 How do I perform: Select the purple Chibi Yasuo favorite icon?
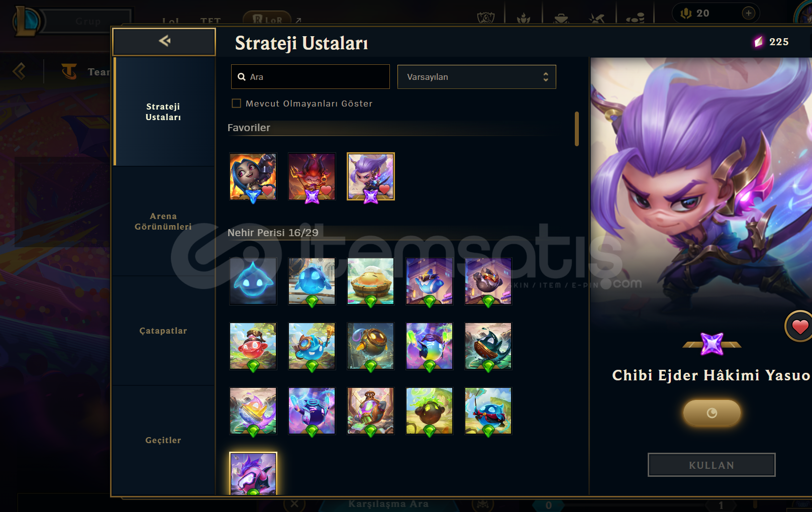tap(371, 176)
